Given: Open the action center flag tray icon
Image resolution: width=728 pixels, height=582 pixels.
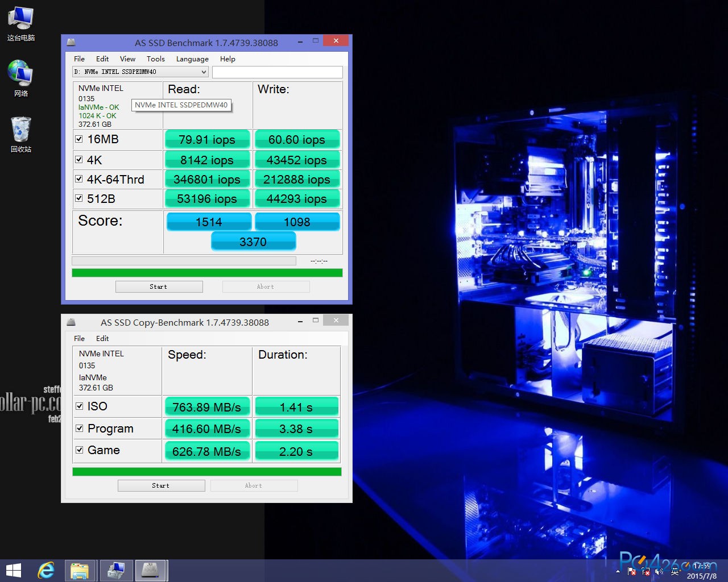Looking at the screenshot, I should click(x=631, y=571).
